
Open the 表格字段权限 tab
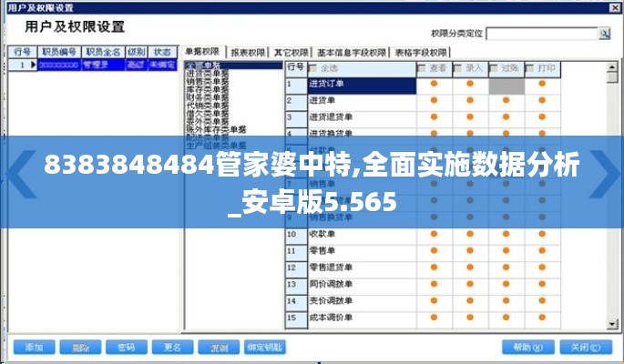click(x=421, y=53)
